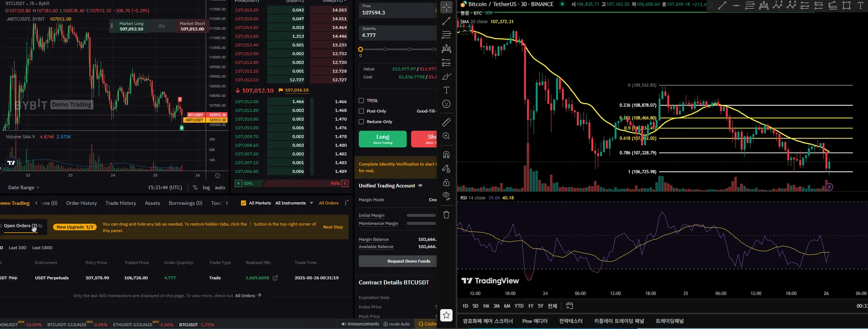Pick the text tool in favorites toolbar
The height and width of the screenshot is (329, 868).
(x=860, y=5)
